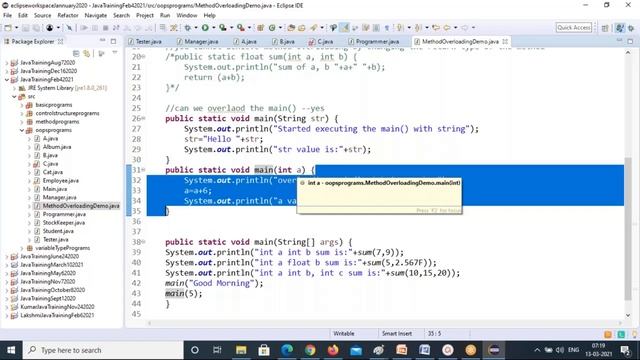This screenshot has height=360, width=640.
Task: Toggle the Mark Occurrences highlighter icon
Action: (x=345, y=28)
